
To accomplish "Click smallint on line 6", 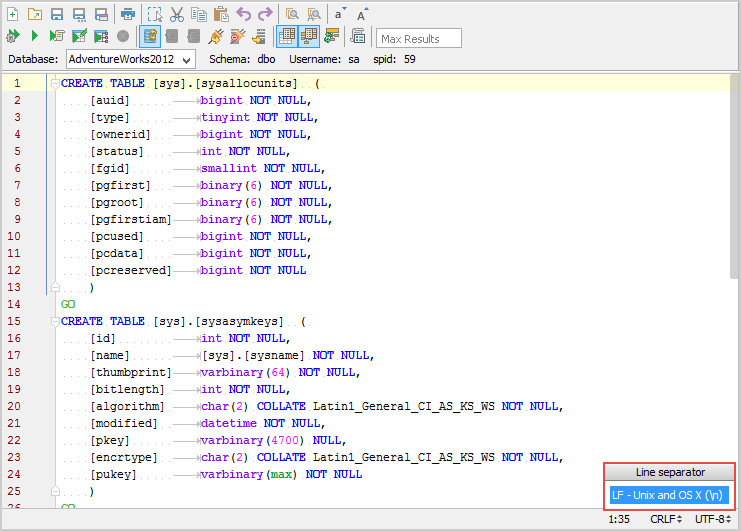I will click(x=229, y=169).
